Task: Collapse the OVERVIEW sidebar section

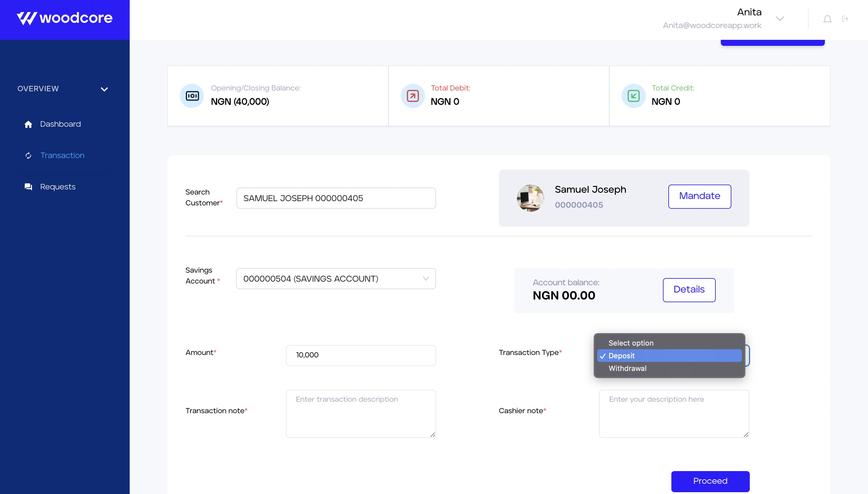Action: [x=104, y=89]
